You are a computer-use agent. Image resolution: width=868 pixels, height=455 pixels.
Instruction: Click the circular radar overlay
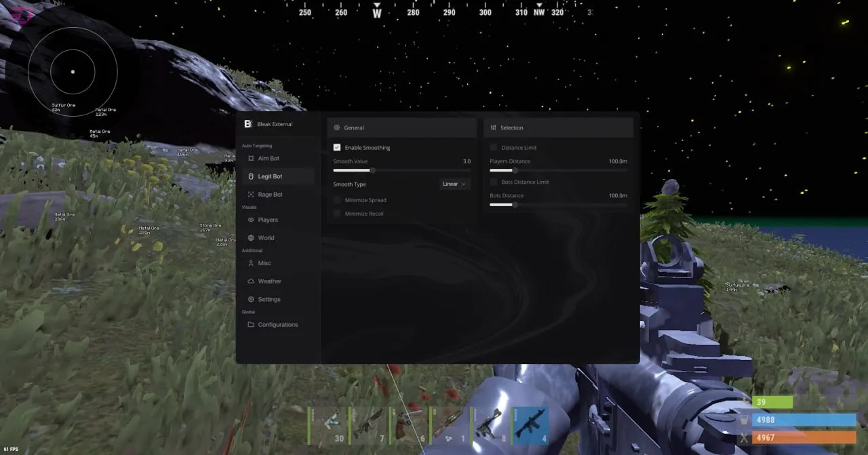coord(73,72)
